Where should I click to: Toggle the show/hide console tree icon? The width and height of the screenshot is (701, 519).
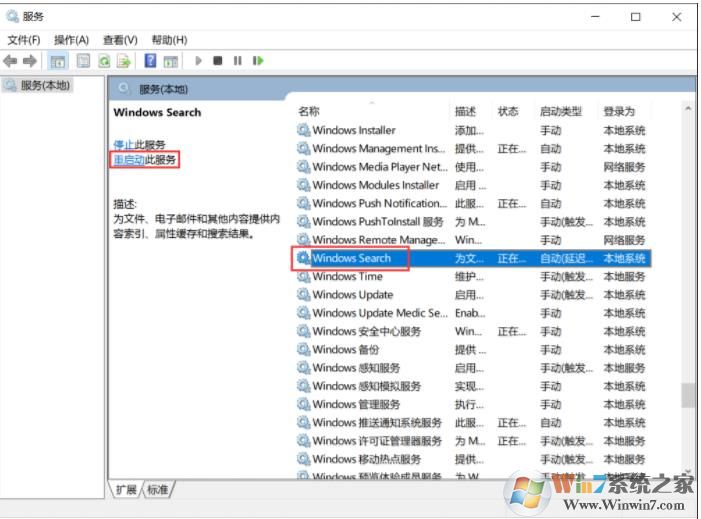click(x=58, y=61)
